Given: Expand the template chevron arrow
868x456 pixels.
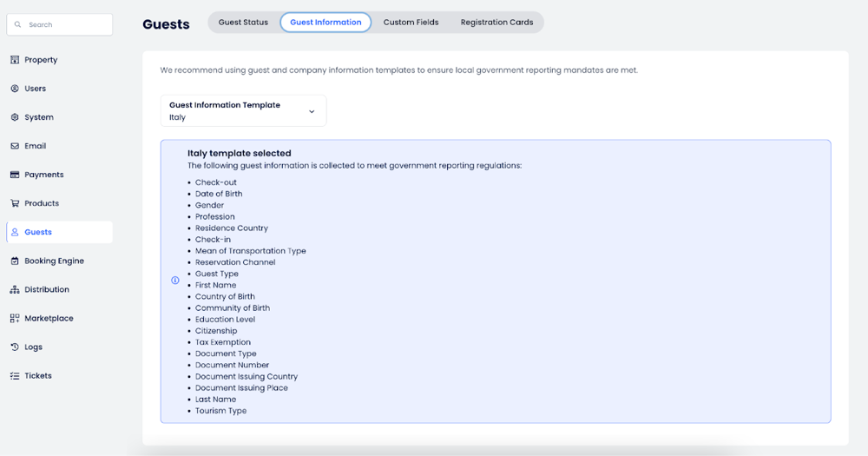Looking at the screenshot, I should pos(312,111).
